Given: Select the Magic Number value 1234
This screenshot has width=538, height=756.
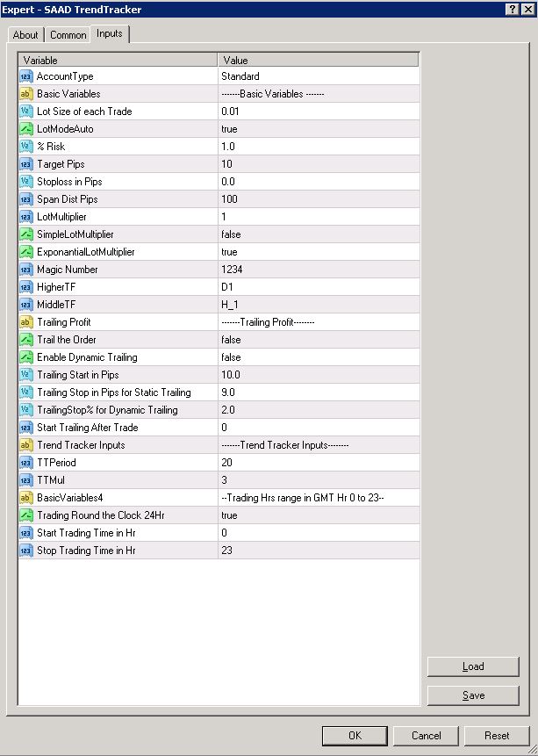Looking at the screenshot, I should (232, 270).
